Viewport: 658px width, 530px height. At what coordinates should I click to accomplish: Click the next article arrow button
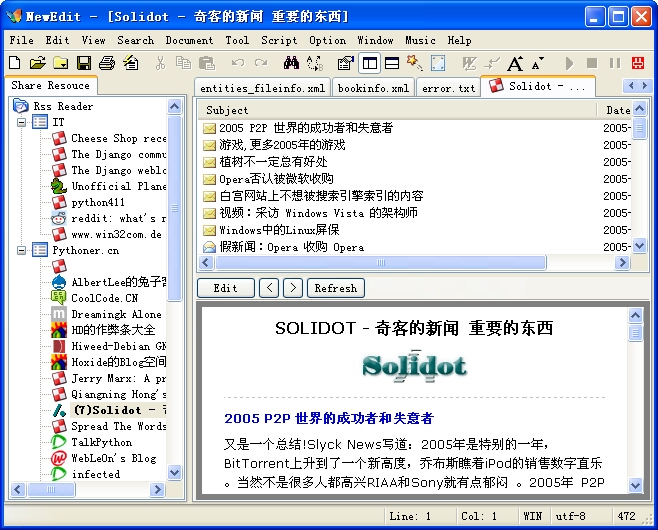point(292,288)
